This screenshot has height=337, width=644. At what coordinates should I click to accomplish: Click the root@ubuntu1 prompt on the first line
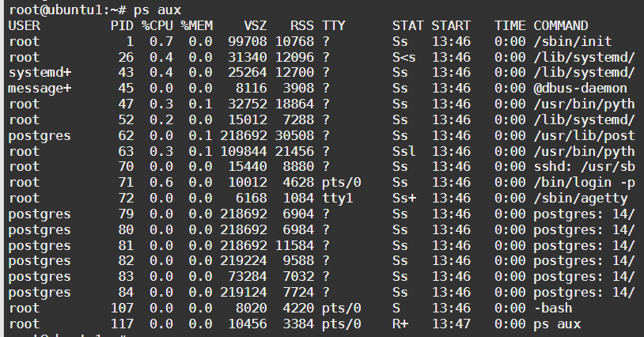tap(47, 9)
